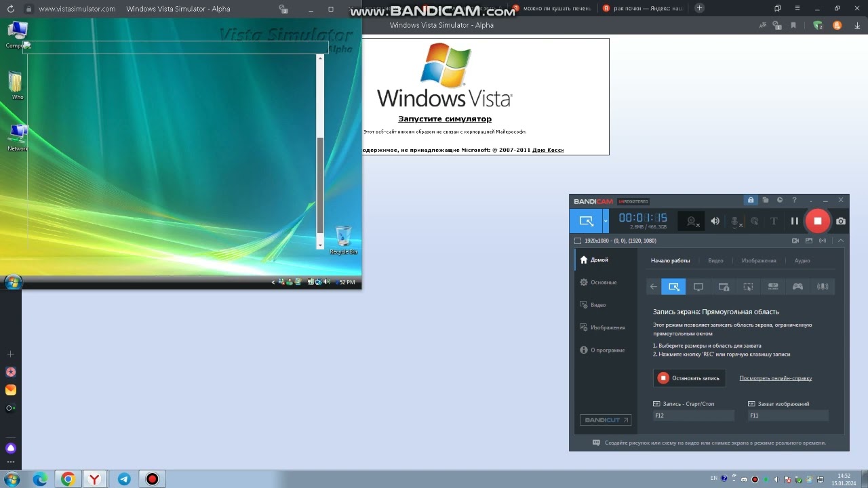
Task: Open the BANDICUT button
Action: 606,420
